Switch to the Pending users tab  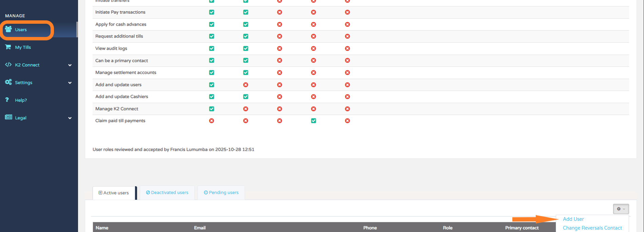point(221,193)
